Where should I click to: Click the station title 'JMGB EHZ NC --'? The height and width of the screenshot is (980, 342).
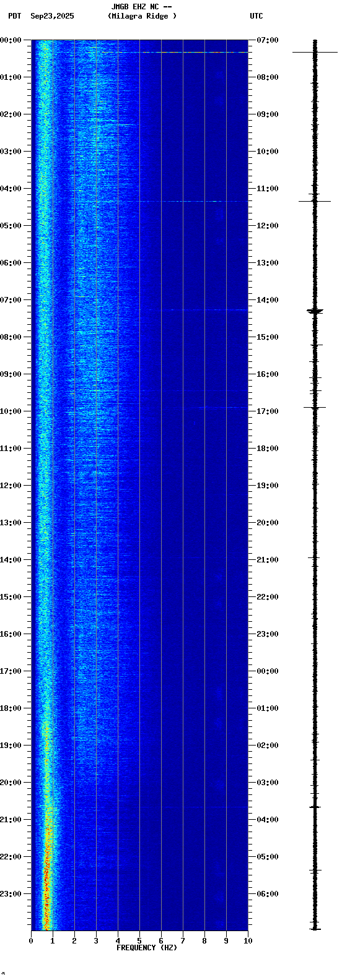tap(141, 7)
